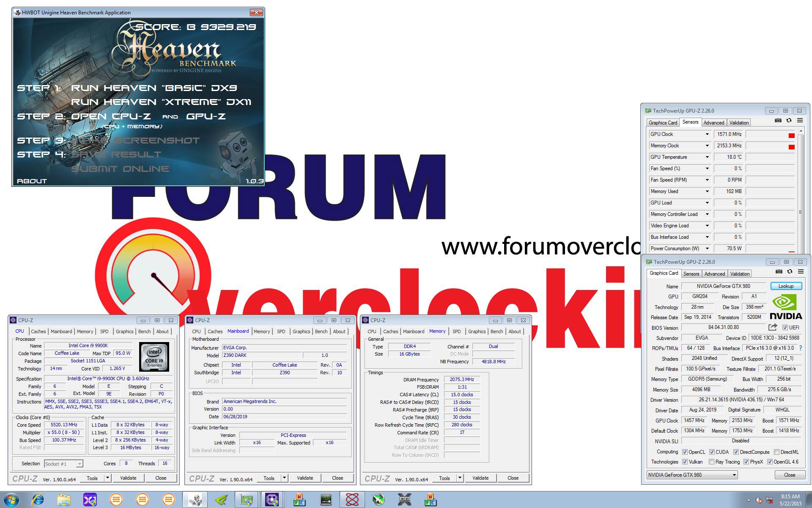The width and height of the screenshot is (812, 508).
Task: Expand the GPU Temperature sensor dropdown
Action: (x=707, y=157)
